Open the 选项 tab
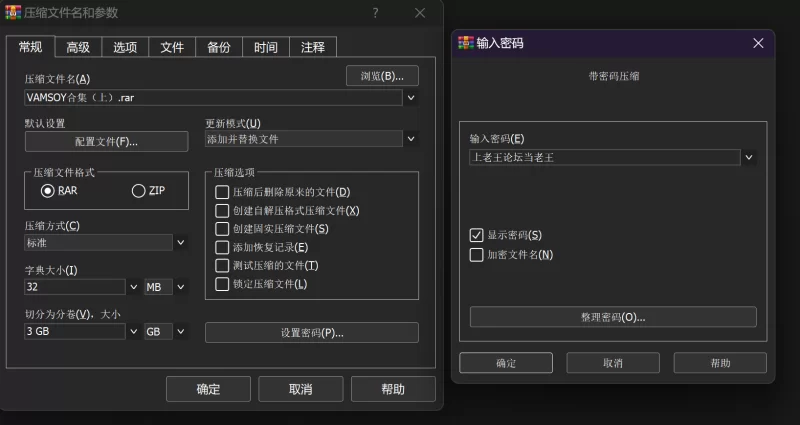 coord(125,47)
